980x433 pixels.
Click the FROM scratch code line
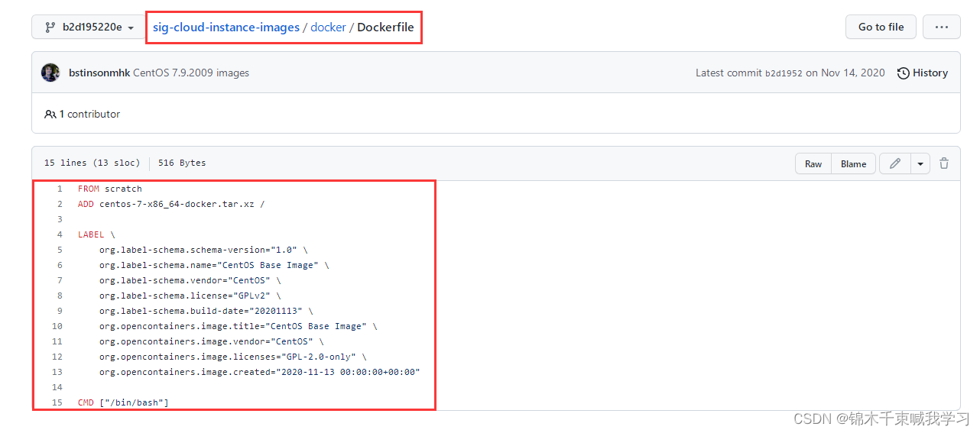[x=110, y=189]
